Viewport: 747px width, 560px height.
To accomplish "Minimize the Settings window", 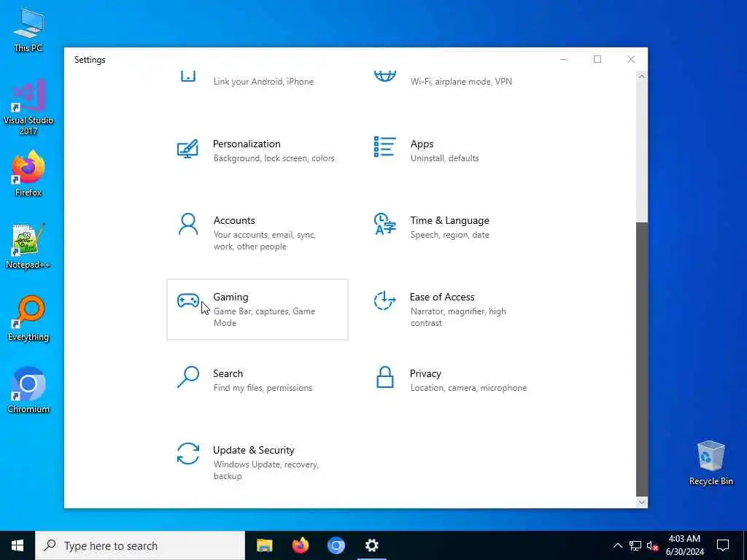I will (564, 59).
